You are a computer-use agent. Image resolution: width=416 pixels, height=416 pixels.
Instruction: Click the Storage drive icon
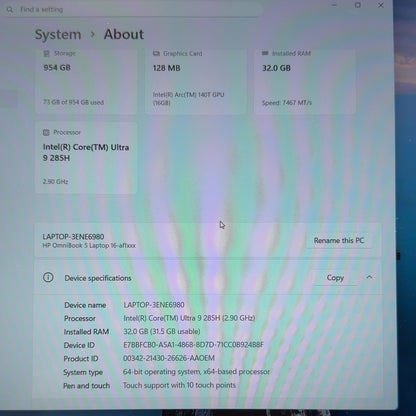46,53
